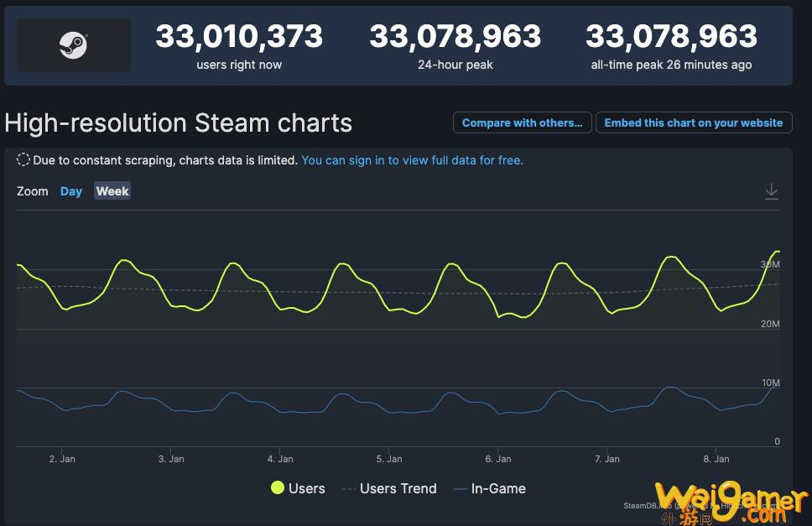
Task: Download chart data via arrow icon
Action: click(771, 191)
